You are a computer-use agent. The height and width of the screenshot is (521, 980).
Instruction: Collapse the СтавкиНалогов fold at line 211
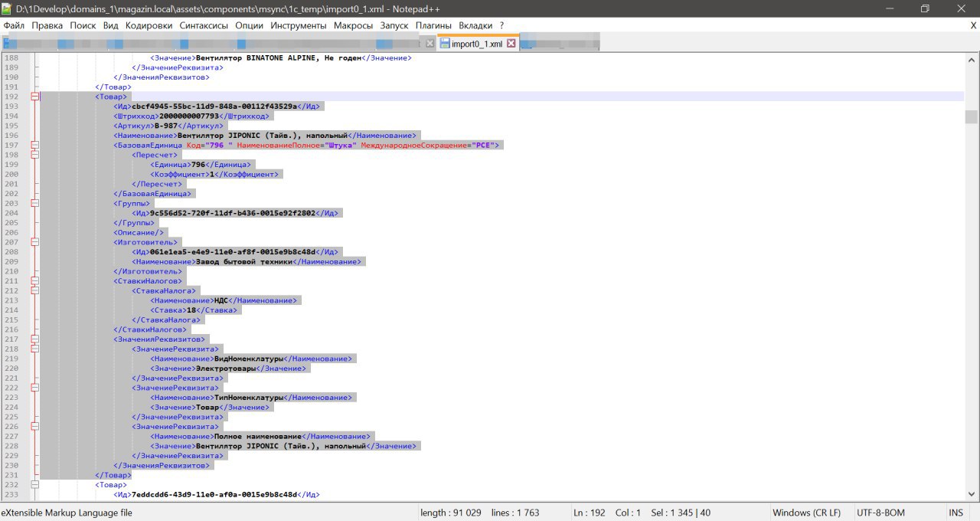pos(34,281)
